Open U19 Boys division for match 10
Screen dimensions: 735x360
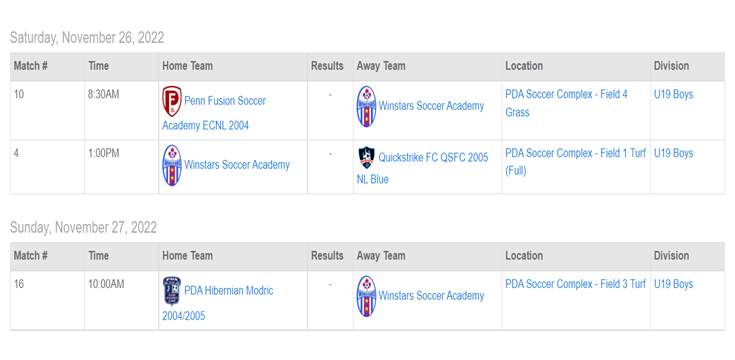pyautogui.click(x=674, y=94)
